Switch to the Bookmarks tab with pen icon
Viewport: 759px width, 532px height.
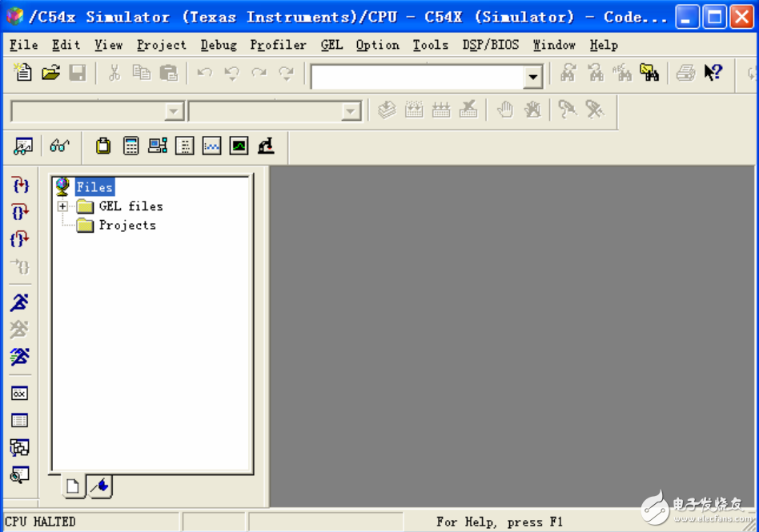(x=100, y=486)
